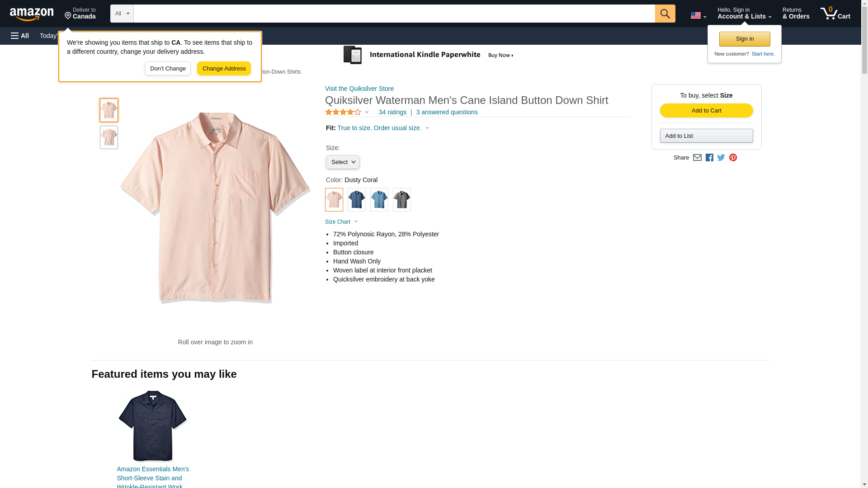The width and height of the screenshot is (868, 488).
Task: Expand the Size Chart section
Action: point(341,222)
